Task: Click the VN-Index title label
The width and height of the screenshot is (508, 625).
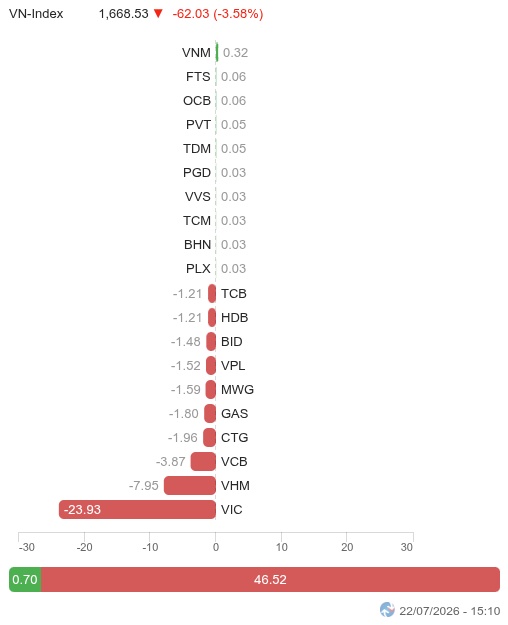Action: click(x=36, y=14)
